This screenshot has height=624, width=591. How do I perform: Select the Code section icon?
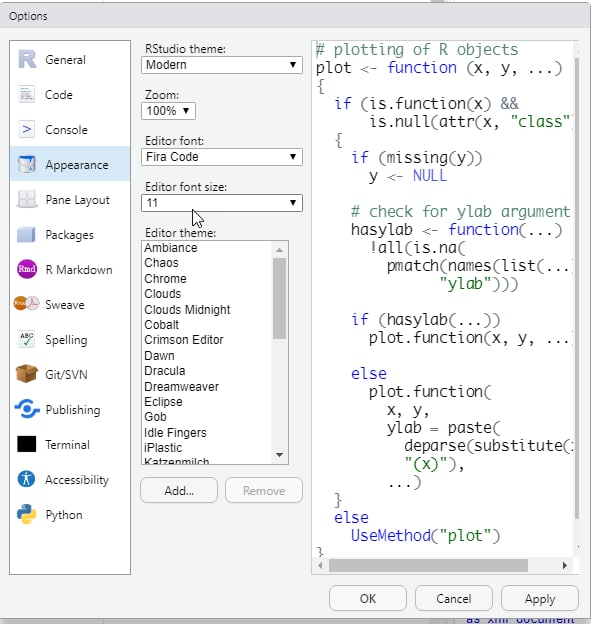pos(27,95)
